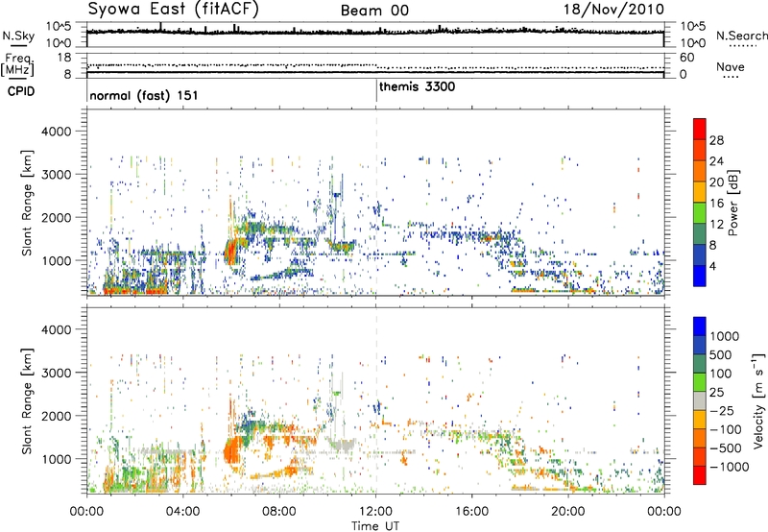Click the 'CPID' label
This screenshot has width=768, height=532.
pos(21,91)
